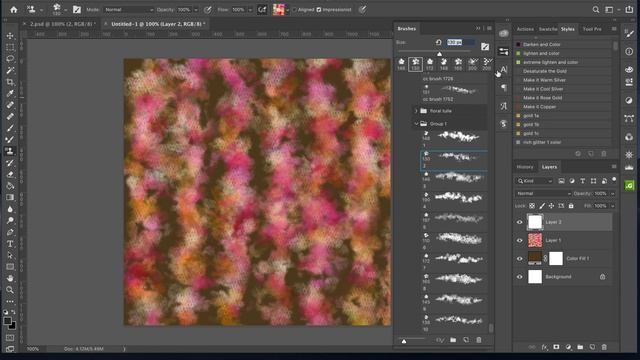The height and width of the screenshot is (360, 640).
Task: Select the Brushes panel tab
Action: point(407,29)
